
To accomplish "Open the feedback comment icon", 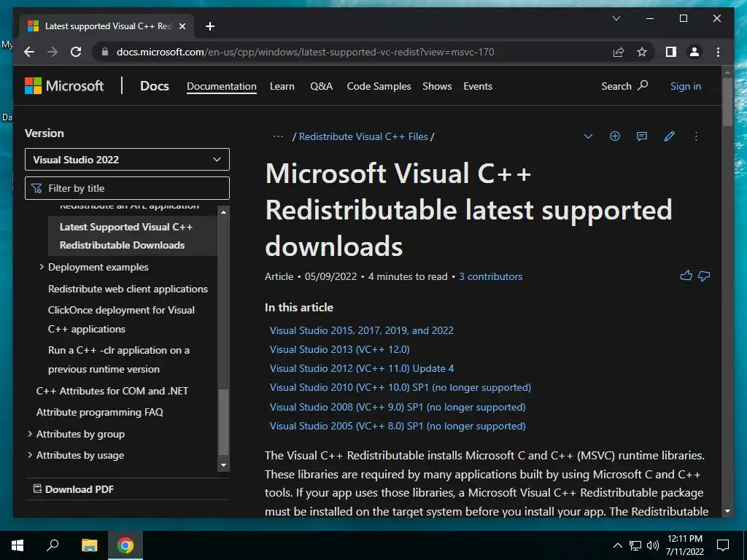I will 642,136.
